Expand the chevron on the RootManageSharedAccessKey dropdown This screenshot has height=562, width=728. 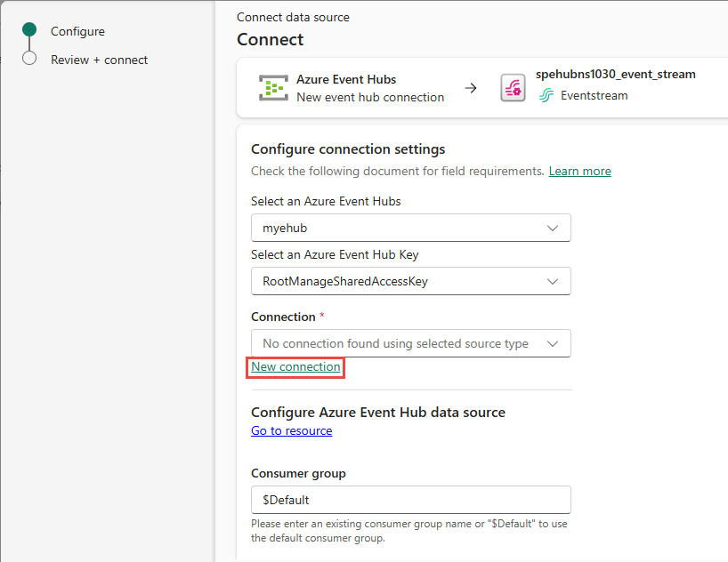[x=552, y=281]
